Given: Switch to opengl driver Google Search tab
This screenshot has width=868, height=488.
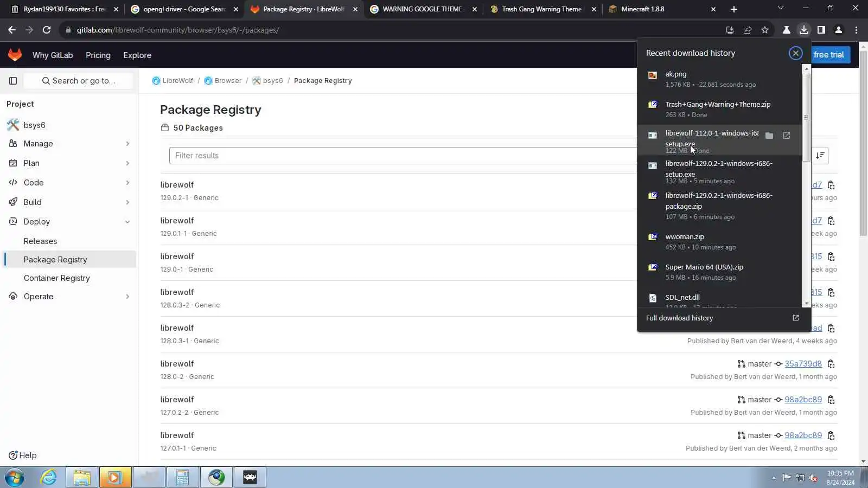Looking at the screenshot, I should tap(183, 9).
